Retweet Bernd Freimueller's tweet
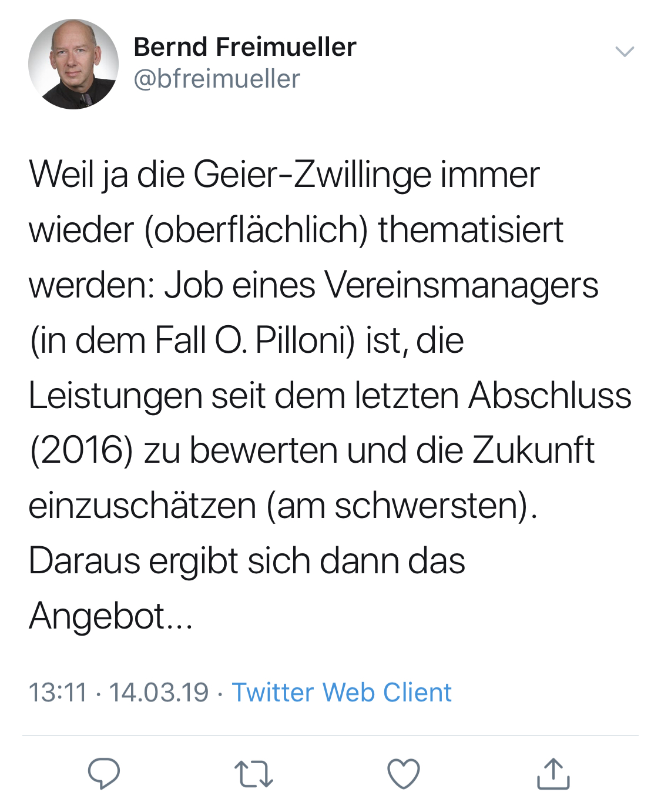Viewport: 661px width, 812px height. [x=253, y=774]
